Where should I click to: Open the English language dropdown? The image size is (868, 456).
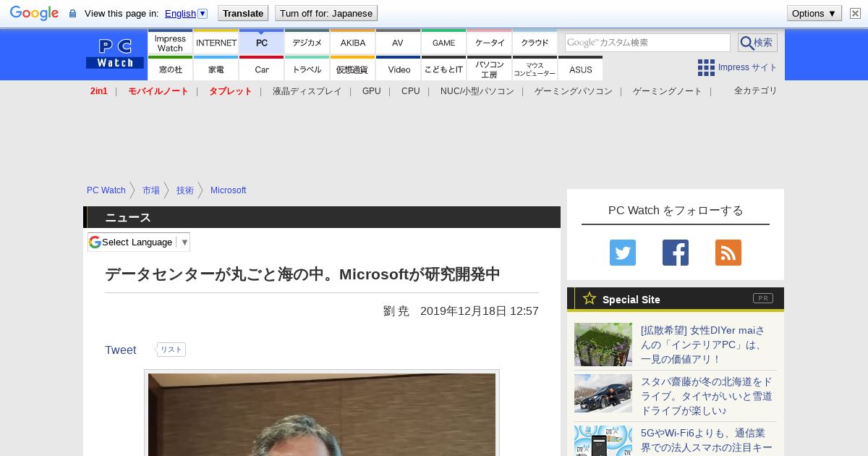pyautogui.click(x=186, y=13)
